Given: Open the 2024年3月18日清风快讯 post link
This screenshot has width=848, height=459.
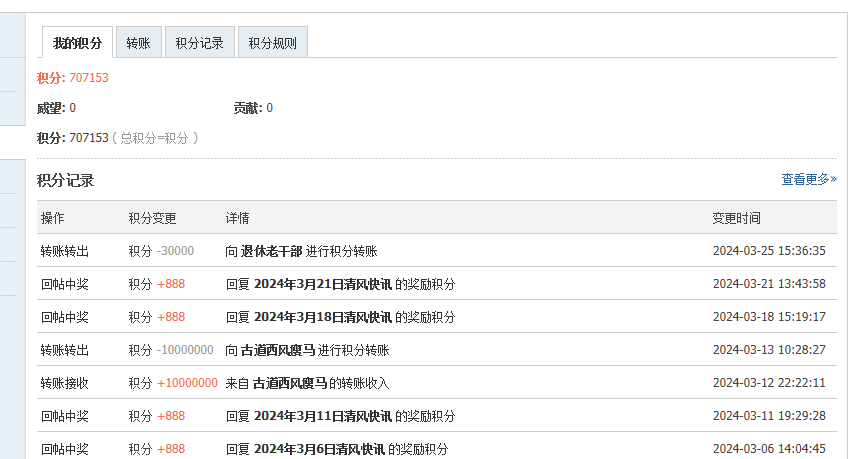Looking at the screenshot, I should point(322,317).
